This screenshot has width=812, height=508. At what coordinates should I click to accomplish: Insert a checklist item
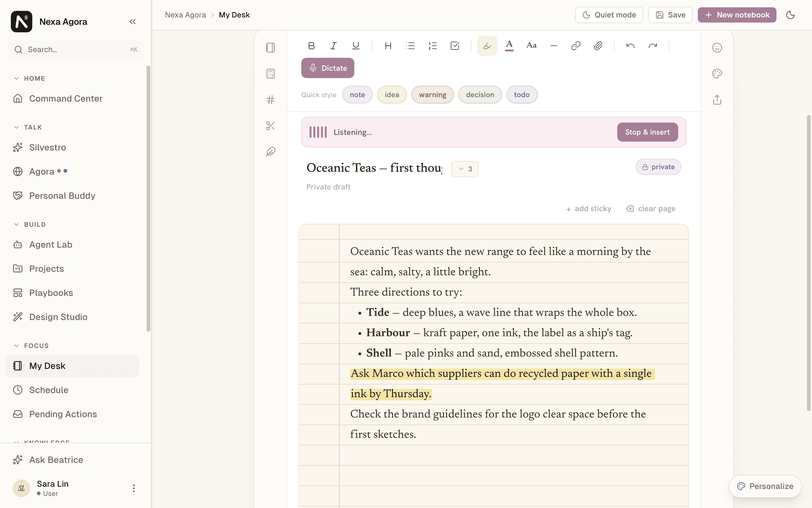(x=455, y=46)
